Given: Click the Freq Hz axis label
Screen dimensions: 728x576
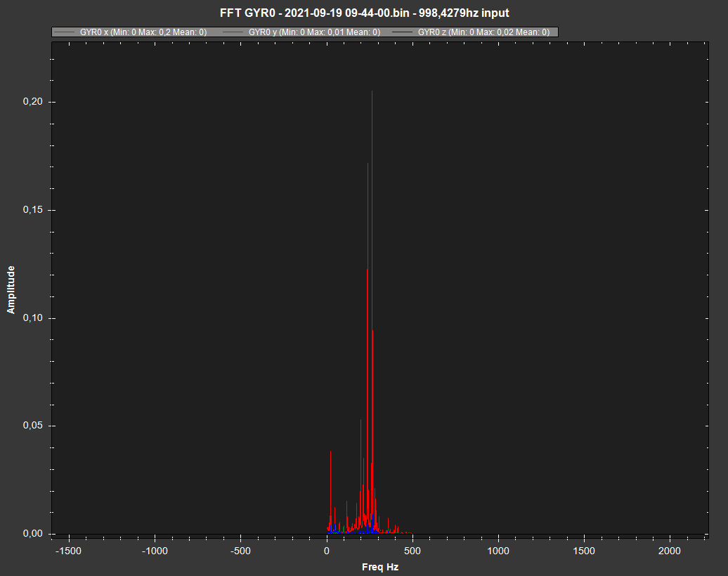Looking at the screenshot, I should pos(380,567).
